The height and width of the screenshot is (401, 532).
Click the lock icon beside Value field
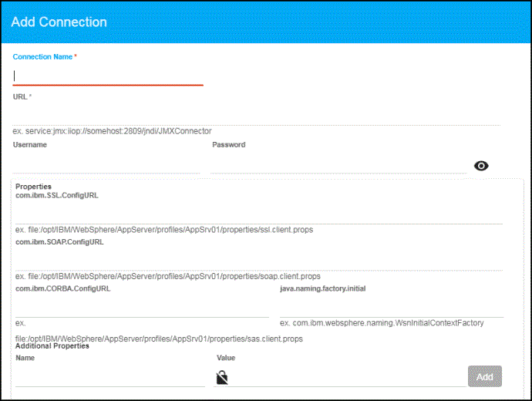tap(222, 377)
